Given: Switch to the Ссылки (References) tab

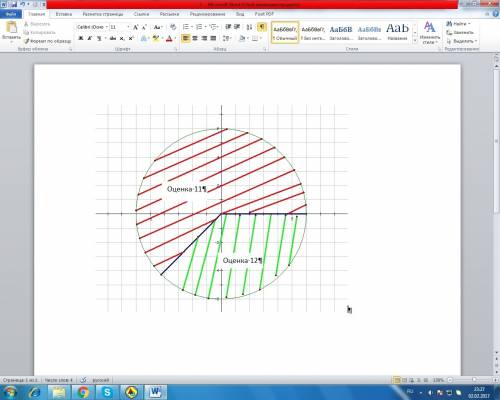Looking at the screenshot, I should (x=141, y=14).
